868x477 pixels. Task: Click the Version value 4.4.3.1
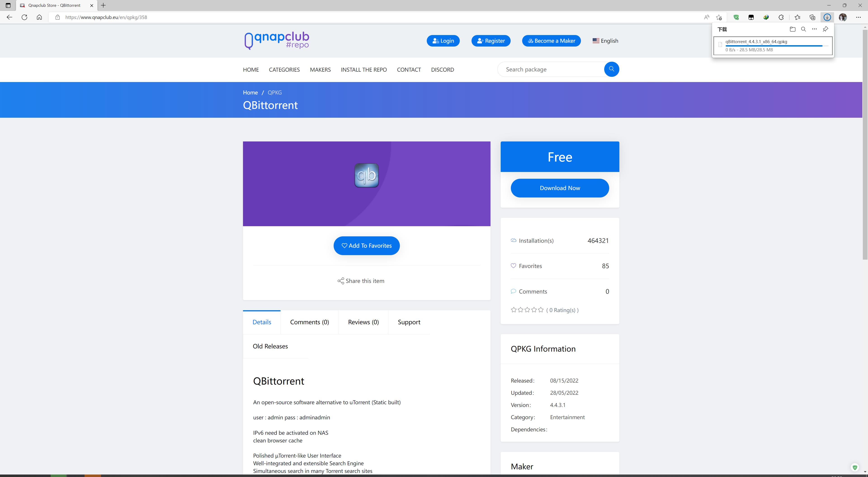click(x=558, y=405)
